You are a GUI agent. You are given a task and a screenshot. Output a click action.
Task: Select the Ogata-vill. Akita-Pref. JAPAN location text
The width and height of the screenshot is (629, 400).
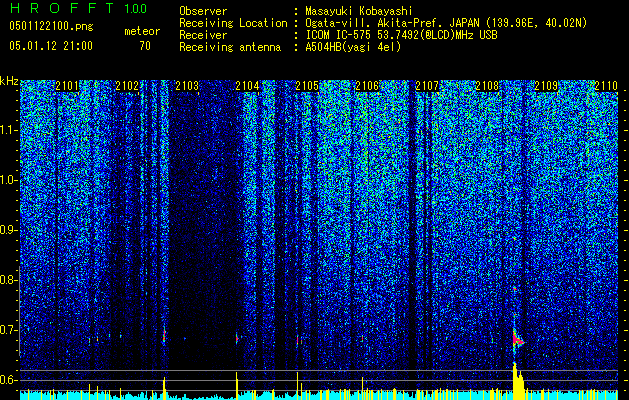tap(446, 23)
